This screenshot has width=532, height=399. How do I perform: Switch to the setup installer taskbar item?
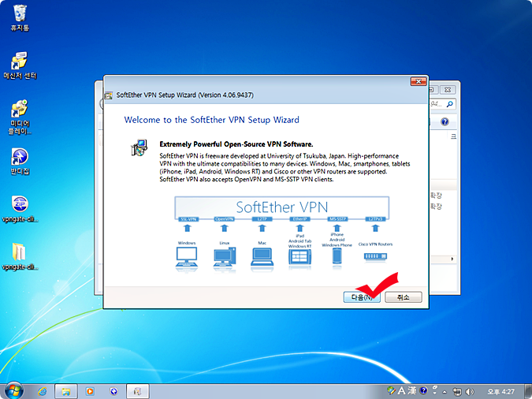137,392
